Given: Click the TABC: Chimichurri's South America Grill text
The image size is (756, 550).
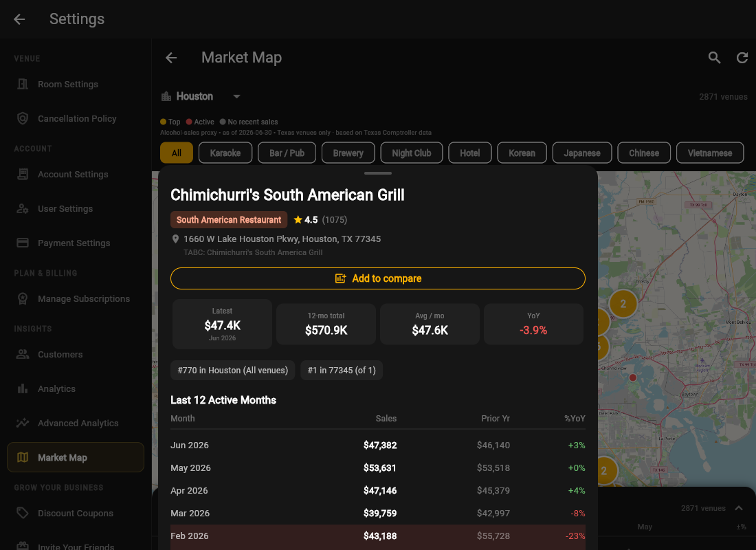Looking at the screenshot, I should pyautogui.click(x=253, y=252).
